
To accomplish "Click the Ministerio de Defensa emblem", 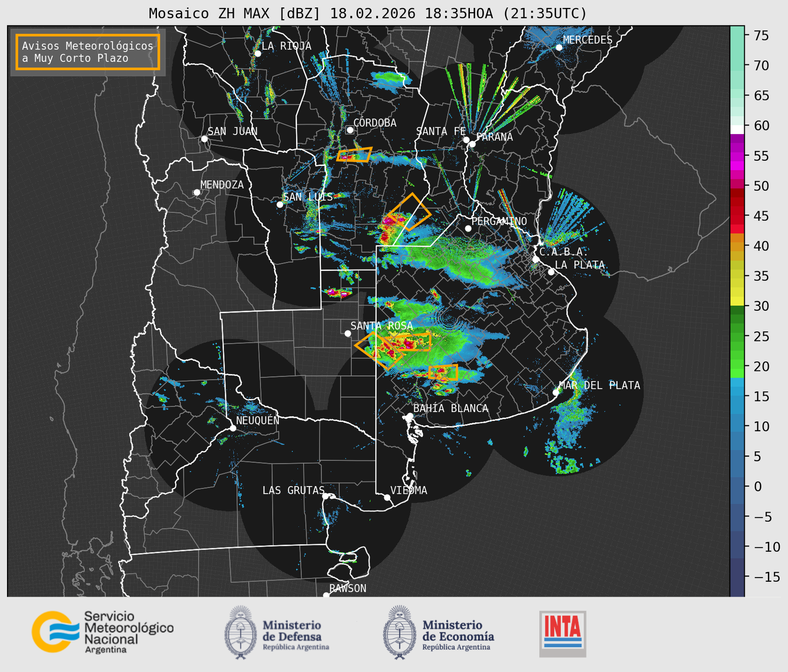I will [x=241, y=632].
